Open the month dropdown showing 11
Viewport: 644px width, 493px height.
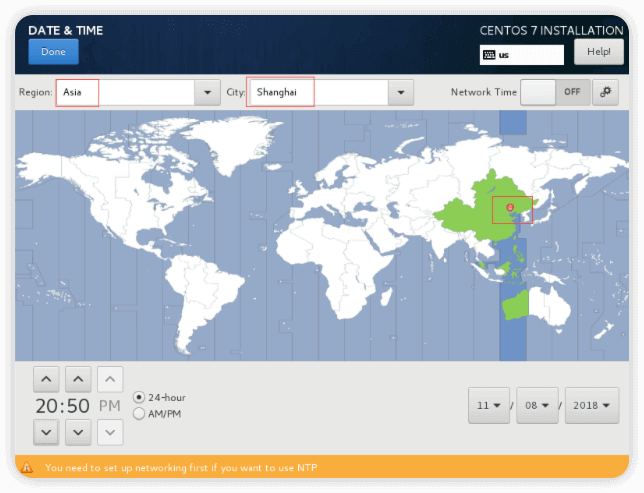pyautogui.click(x=489, y=405)
